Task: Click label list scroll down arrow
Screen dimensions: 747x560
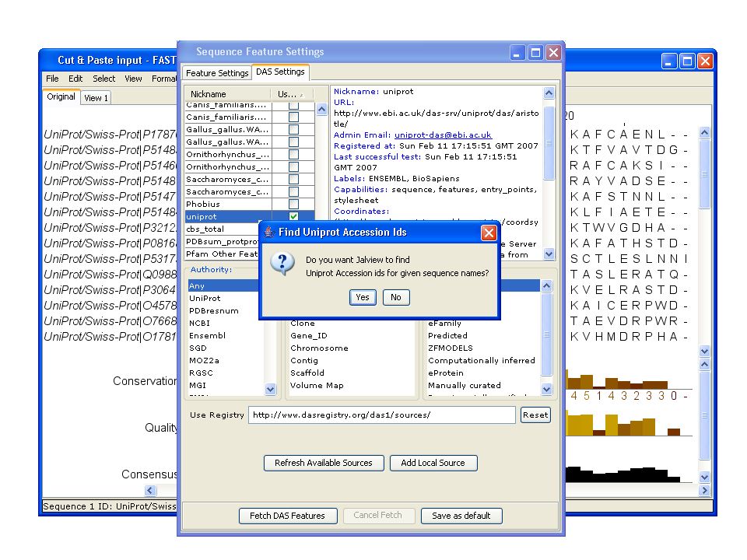Action: [546, 389]
